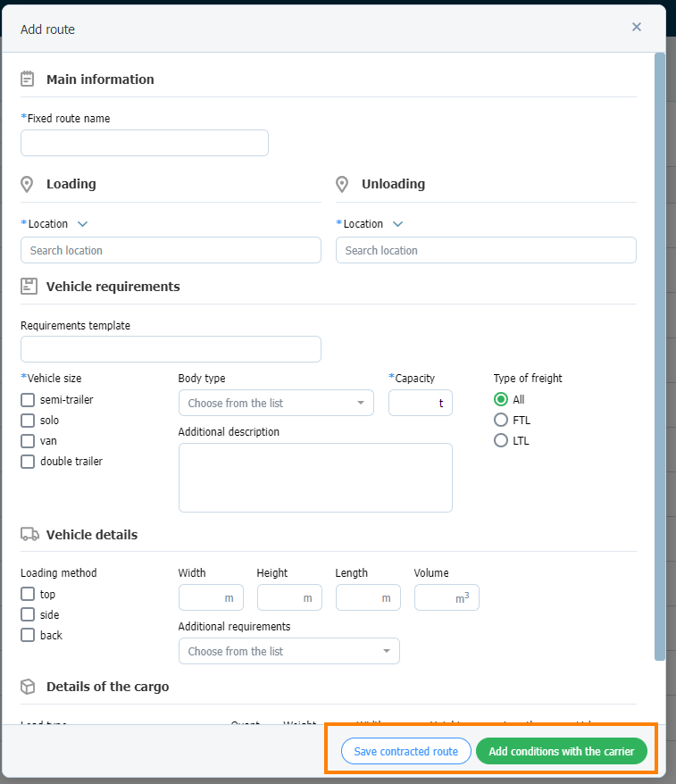
Task: Select All type of freight
Action: pos(500,399)
